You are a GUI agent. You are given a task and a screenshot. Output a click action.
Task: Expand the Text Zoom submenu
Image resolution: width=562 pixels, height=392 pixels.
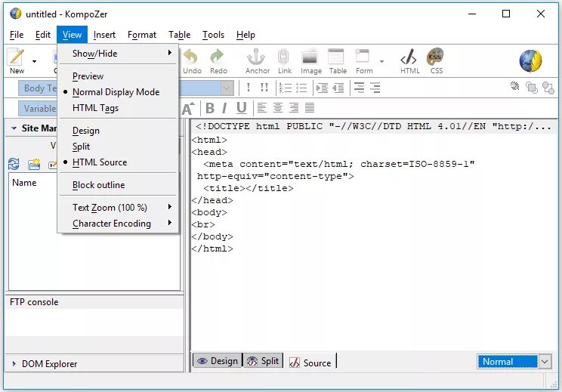[119, 208]
